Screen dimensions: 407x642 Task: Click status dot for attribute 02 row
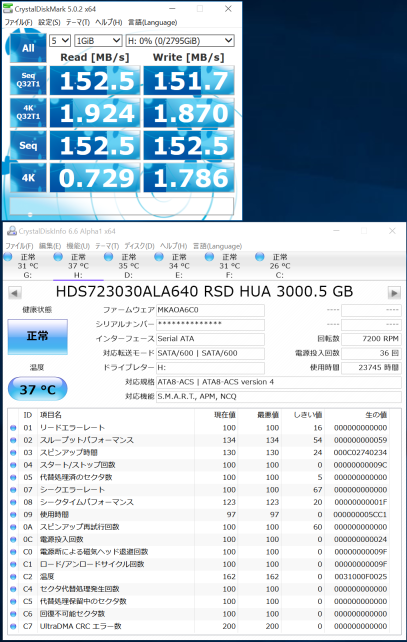(13, 440)
